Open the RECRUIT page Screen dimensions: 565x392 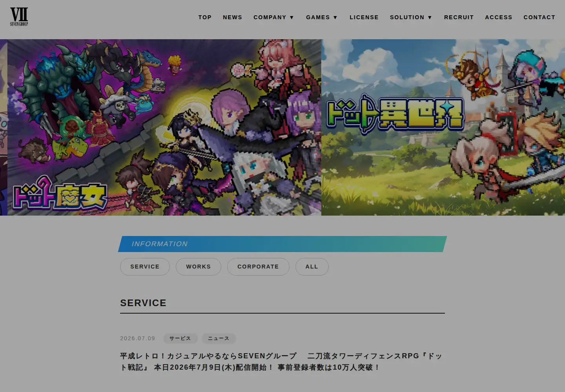coord(459,17)
